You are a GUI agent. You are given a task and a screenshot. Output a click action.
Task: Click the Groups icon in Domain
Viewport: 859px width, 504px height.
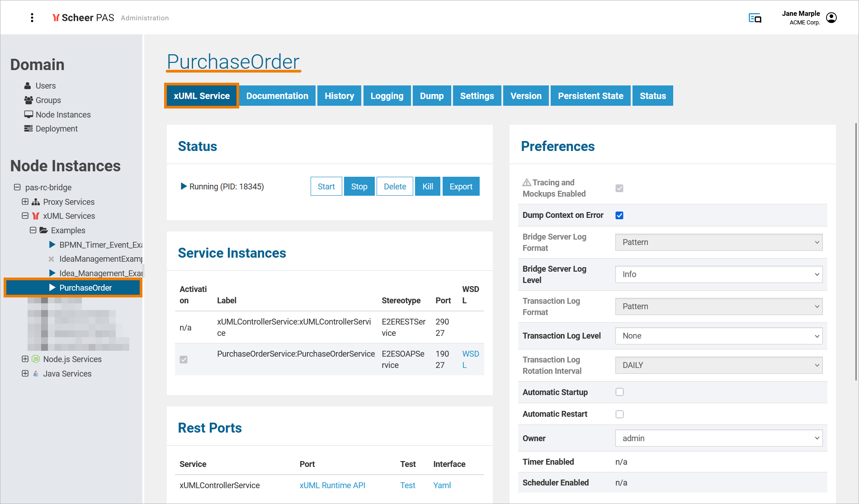[x=28, y=100]
